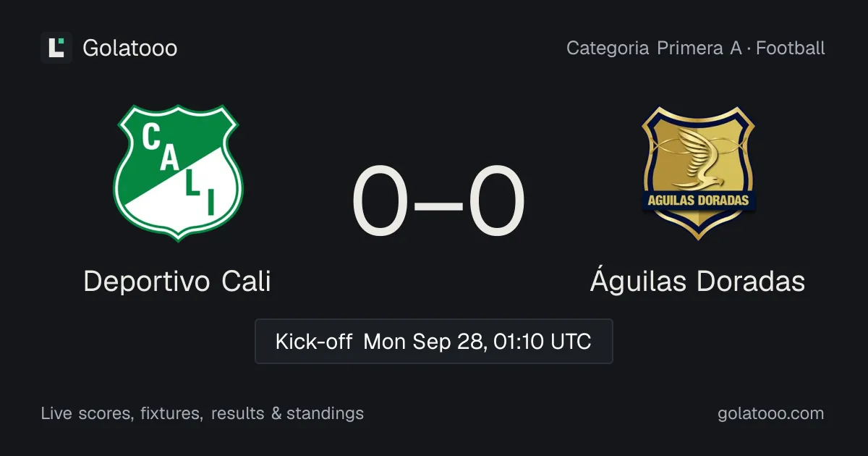Click the Deportivo Cali crest
Viewport: 868px width, 456px height.
point(178,173)
